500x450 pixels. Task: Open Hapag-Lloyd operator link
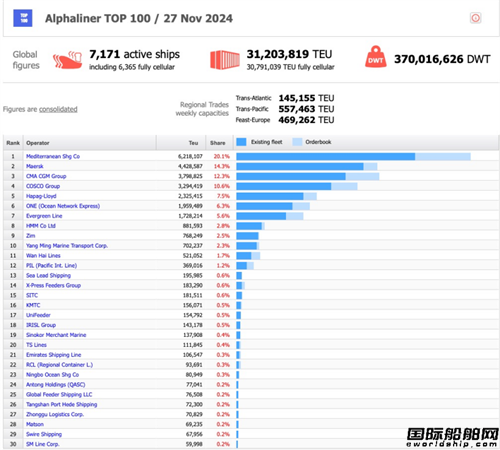[41, 196]
